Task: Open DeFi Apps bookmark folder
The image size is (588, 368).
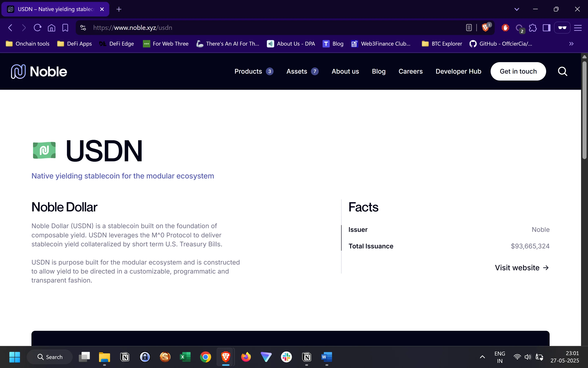Action: point(74,44)
